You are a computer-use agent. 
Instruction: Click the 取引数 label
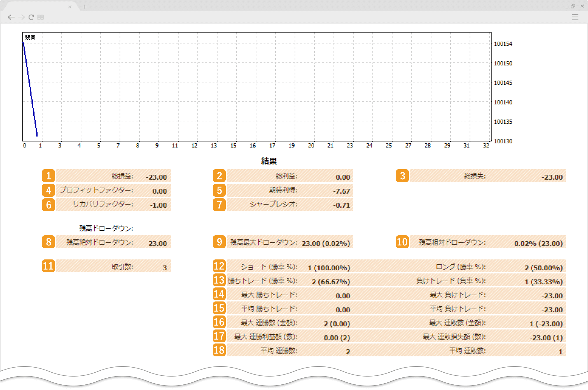[122, 266]
